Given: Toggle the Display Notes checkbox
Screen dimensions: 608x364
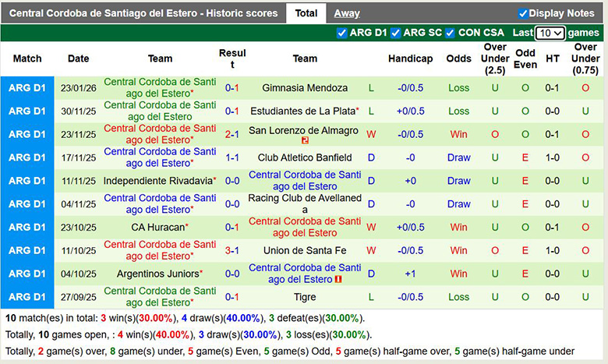Looking at the screenshot, I should click(523, 13).
